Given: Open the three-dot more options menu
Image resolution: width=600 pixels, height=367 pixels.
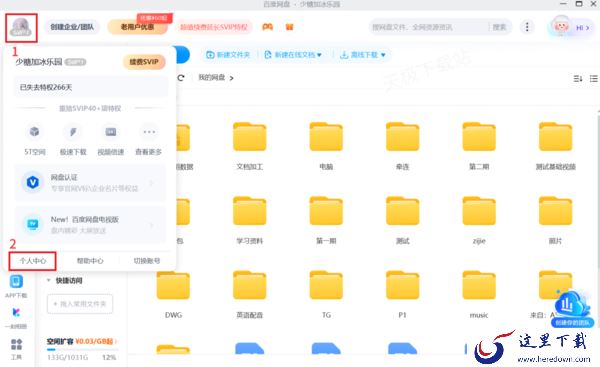Looking at the screenshot, I should (527, 27).
